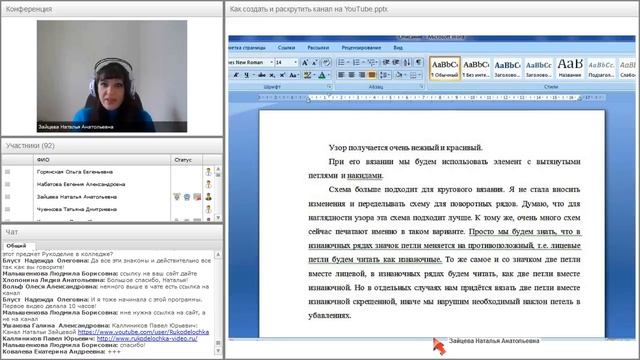Apply superscript formatting

(282, 75)
